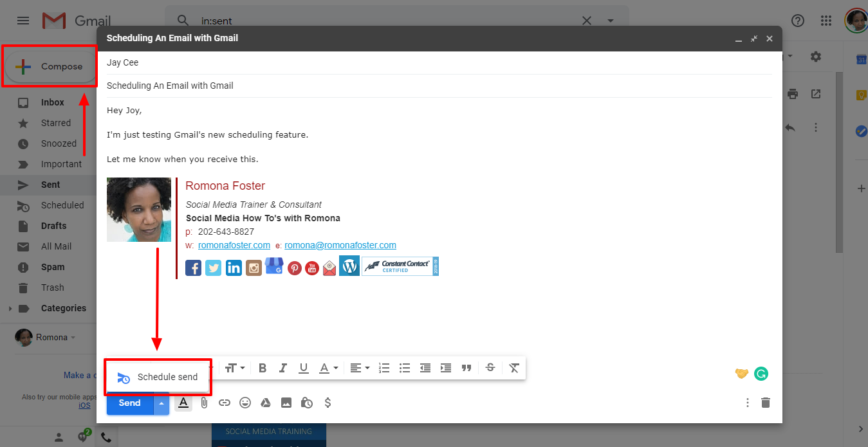868x447 pixels.
Task: Insert a bulleted list
Action: click(x=405, y=368)
